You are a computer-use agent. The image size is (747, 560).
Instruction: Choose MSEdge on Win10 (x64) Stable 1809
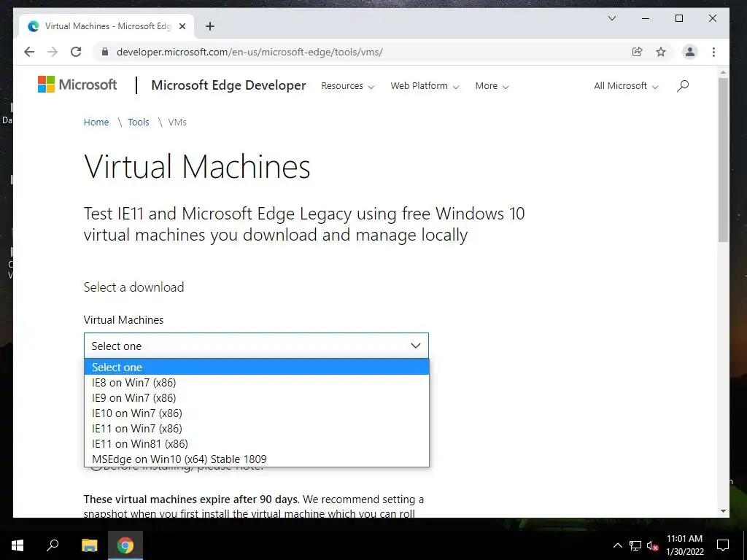tap(256, 459)
